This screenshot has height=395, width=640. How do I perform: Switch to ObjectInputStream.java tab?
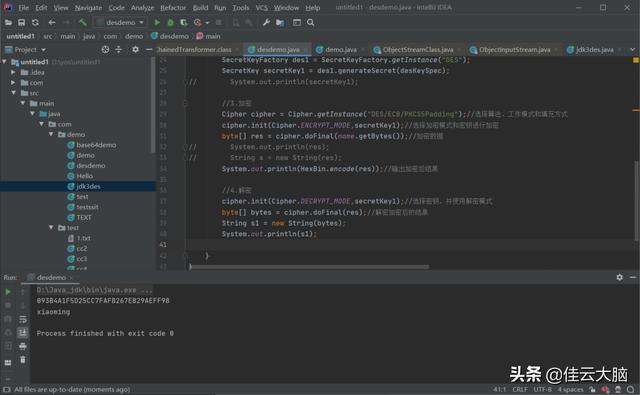click(x=514, y=49)
